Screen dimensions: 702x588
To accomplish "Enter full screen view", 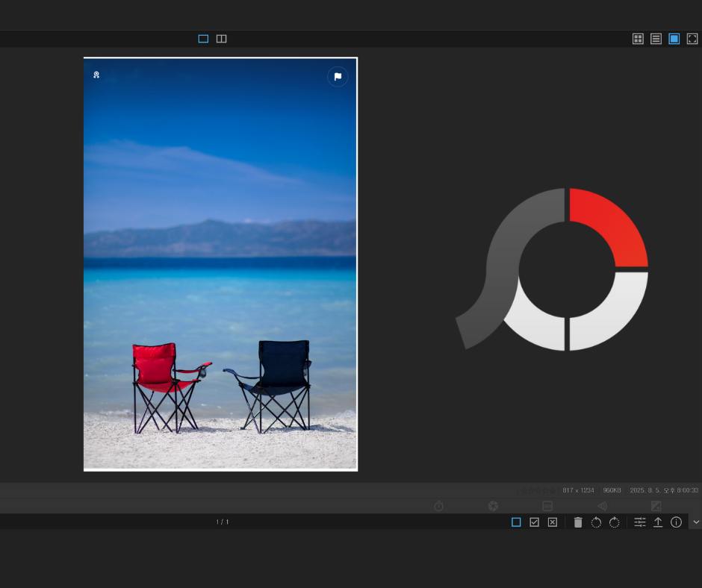I will coord(692,39).
